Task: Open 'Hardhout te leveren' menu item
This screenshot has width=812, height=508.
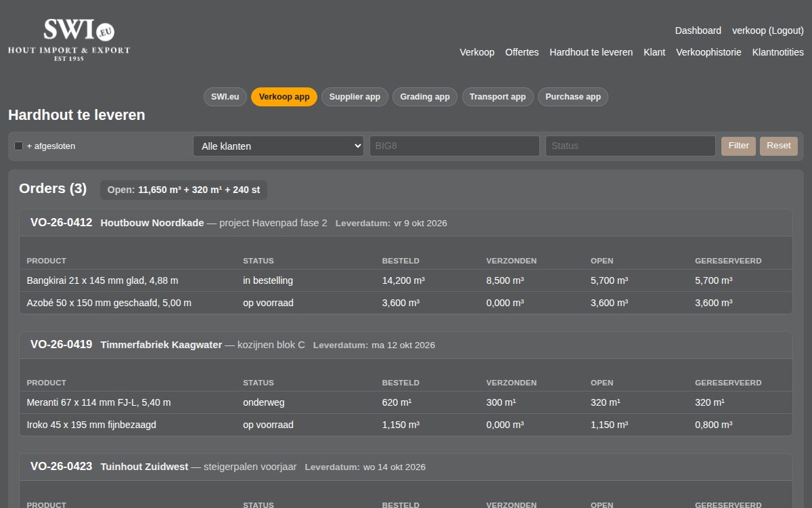Action: pos(591,52)
